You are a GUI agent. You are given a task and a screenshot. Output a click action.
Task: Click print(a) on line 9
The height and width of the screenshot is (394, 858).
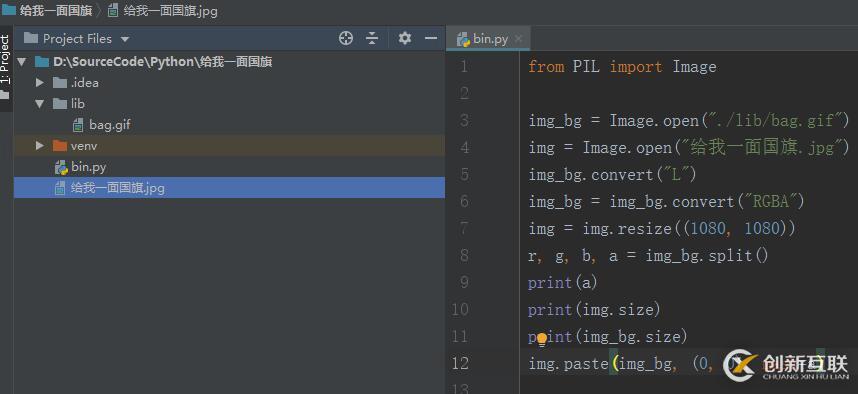pyautogui.click(x=563, y=282)
